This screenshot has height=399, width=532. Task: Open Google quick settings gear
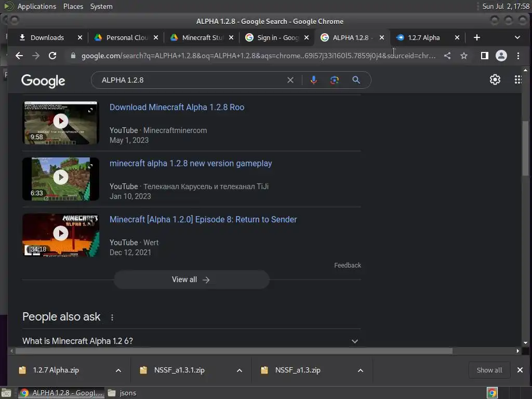point(495,79)
